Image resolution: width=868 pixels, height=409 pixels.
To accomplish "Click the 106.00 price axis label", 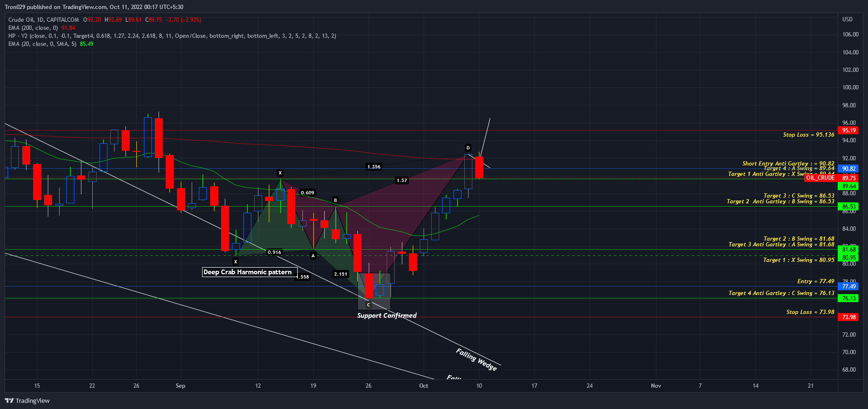I will tap(850, 35).
